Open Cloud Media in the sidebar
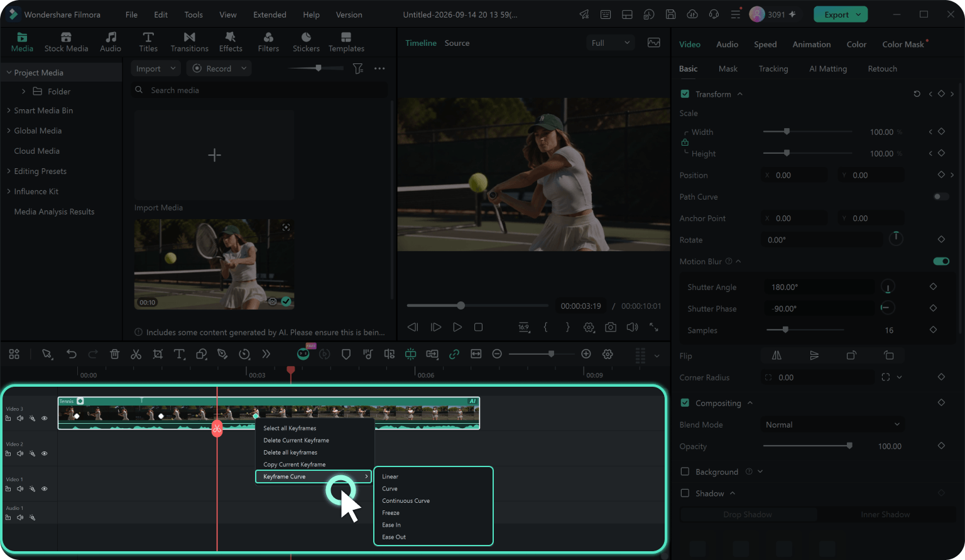965x560 pixels. 37,151
